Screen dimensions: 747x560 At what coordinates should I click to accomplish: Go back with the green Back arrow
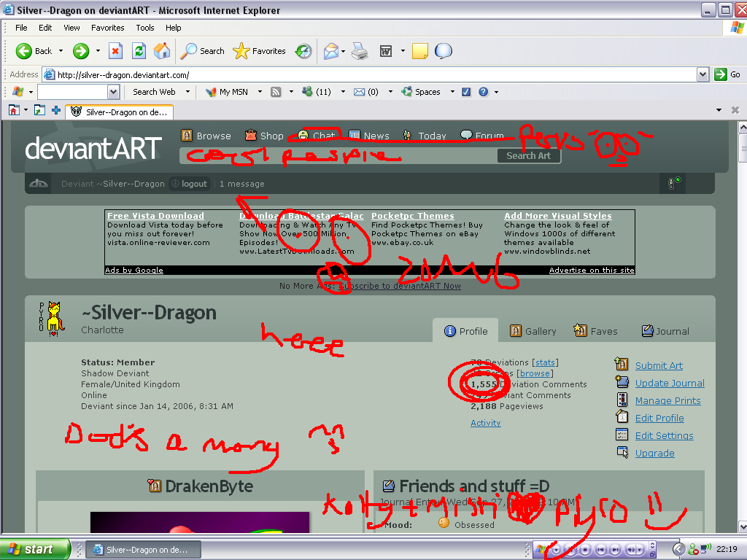pos(34,51)
